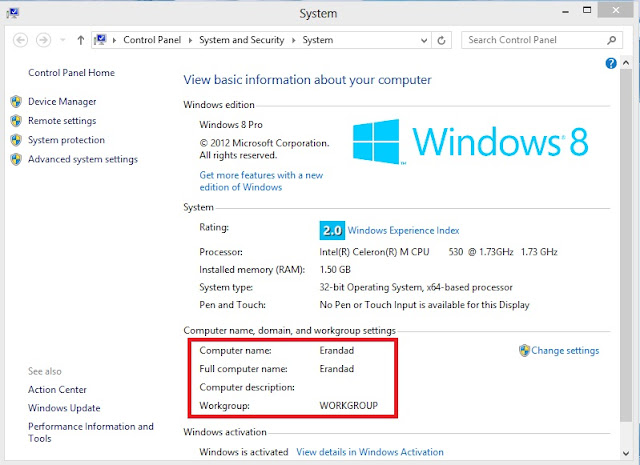Click the '1.50 GB' installed memory value
The width and height of the screenshot is (640, 465).
335,269
